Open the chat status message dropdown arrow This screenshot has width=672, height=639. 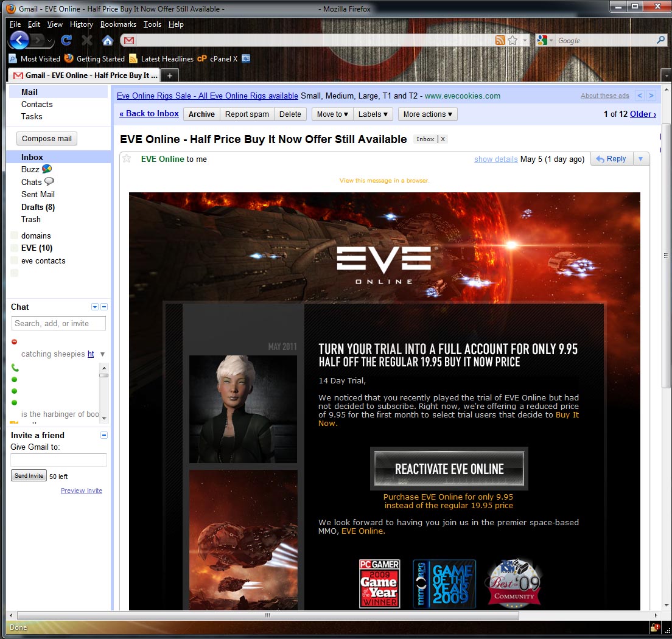click(102, 354)
